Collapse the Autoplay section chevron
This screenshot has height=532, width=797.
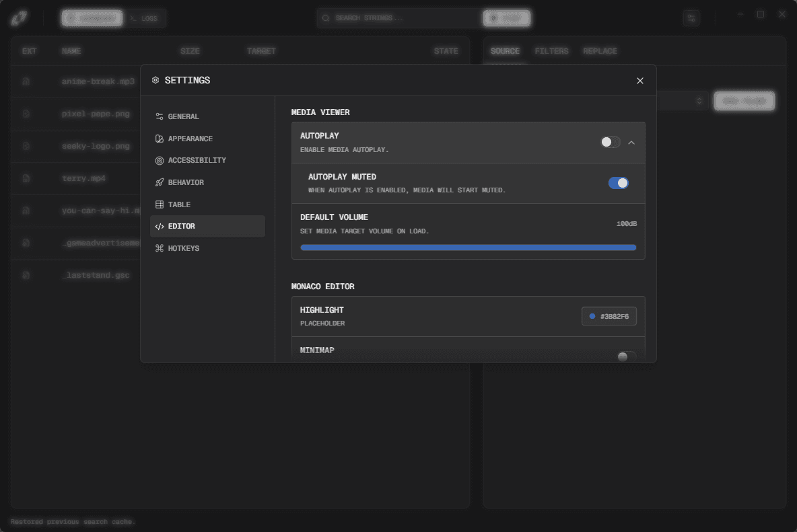tap(631, 142)
